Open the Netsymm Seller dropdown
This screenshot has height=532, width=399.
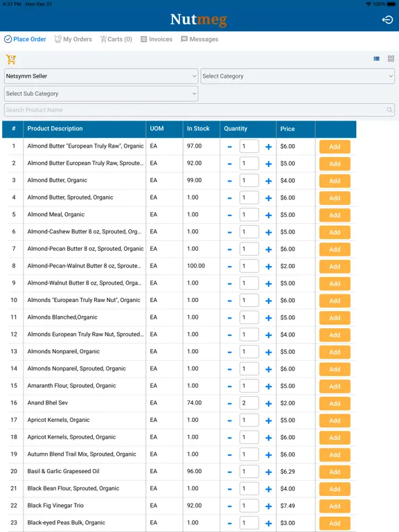point(101,76)
